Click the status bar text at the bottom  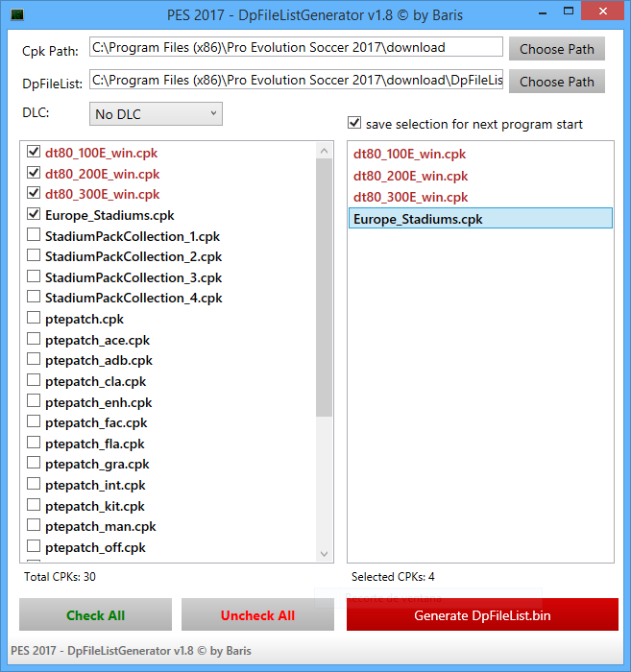pos(131,651)
